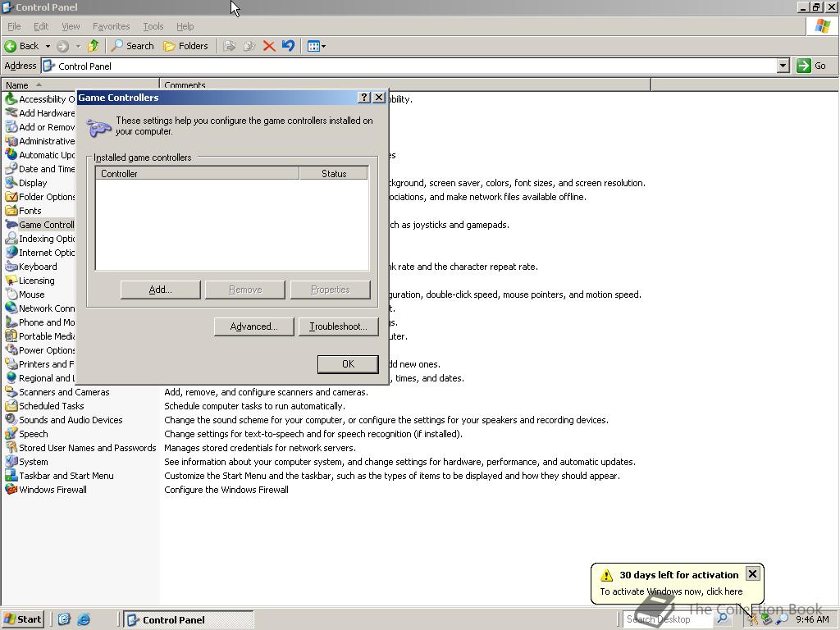The image size is (840, 630).
Task: Select the Windows Firewall icon
Action: click(x=11, y=489)
